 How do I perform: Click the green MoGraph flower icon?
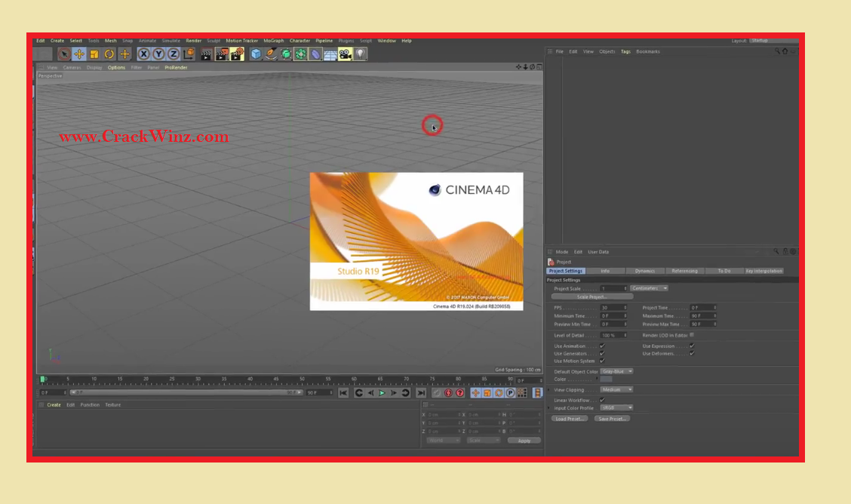[x=301, y=54]
